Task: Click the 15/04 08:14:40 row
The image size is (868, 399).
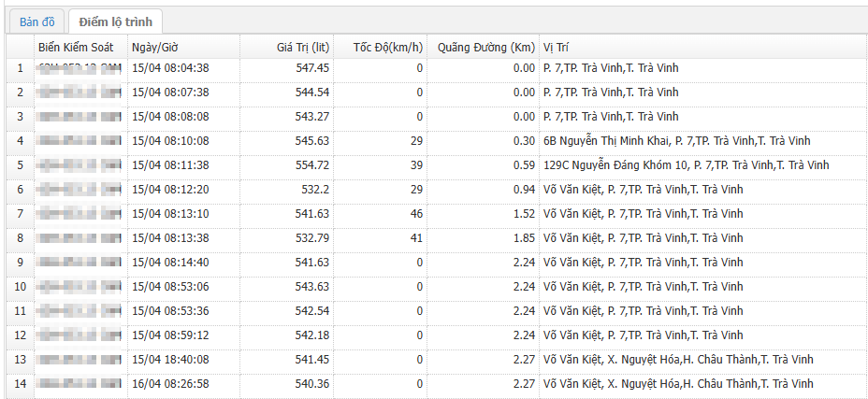Action: (x=170, y=263)
